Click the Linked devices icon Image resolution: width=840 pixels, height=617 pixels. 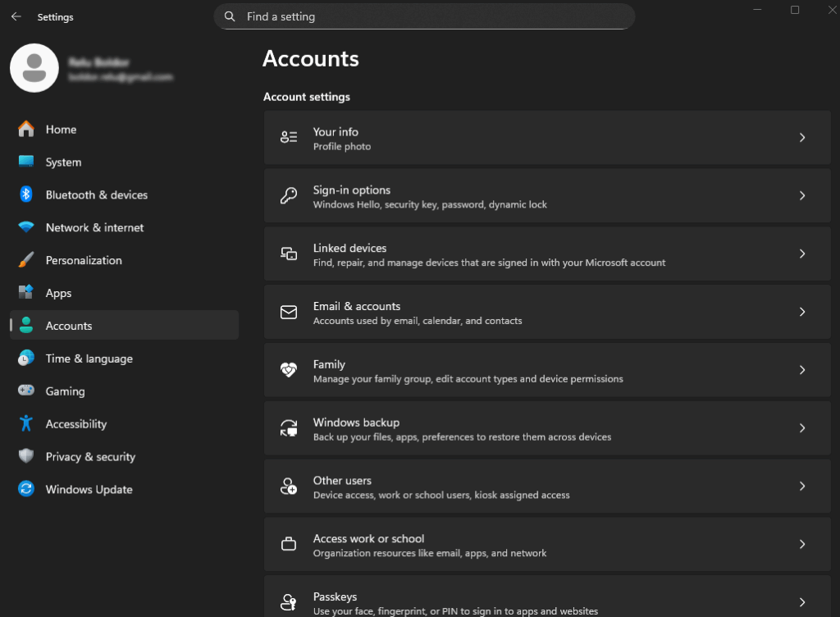coord(289,254)
